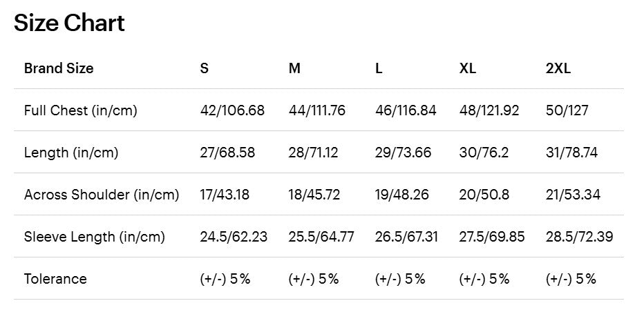Click the Across Shoulder (in/cm) row label

point(102,195)
